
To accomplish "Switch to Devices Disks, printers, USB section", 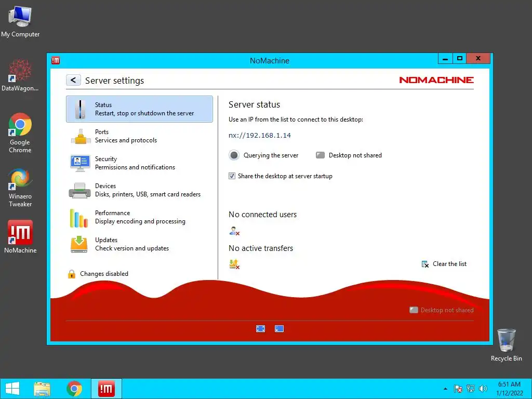I will coord(139,190).
